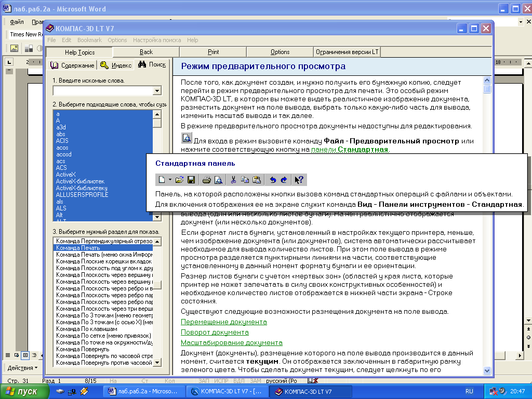This screenshot has height=399, width=532.
Task: Click the Print button in help toolbar
Action: [213, 52]
